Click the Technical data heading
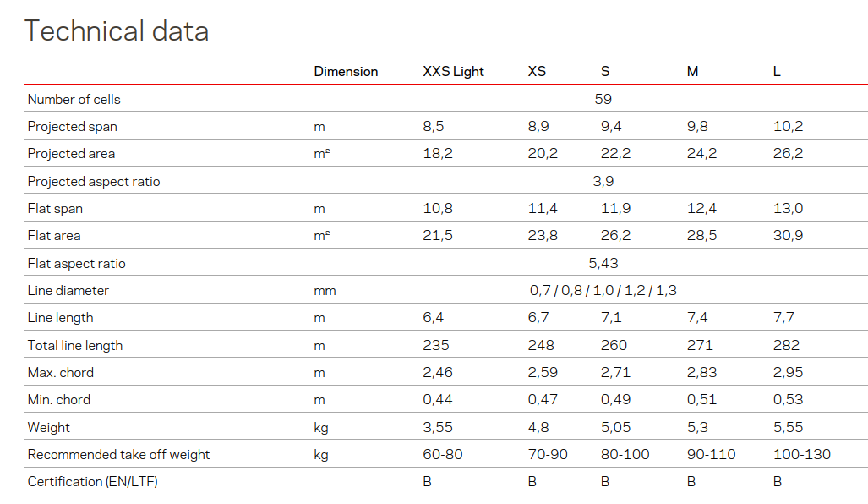Viewport: 868px width, 504px height. pyautogui.click(x=116, y=31)
